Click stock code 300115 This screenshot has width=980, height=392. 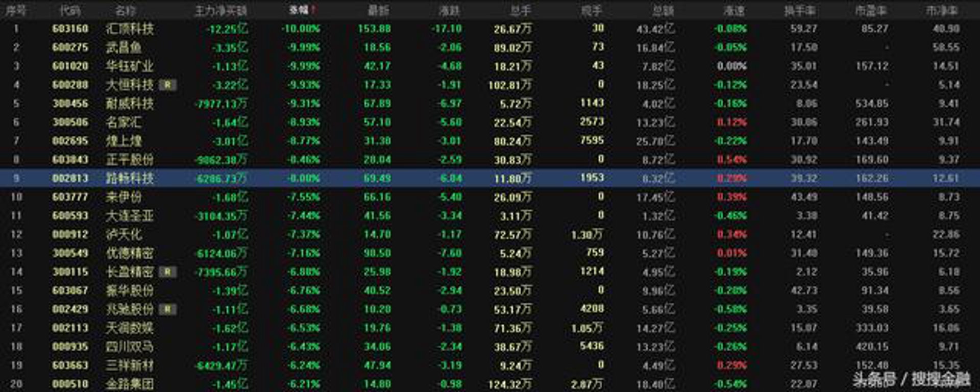(70, 272)
